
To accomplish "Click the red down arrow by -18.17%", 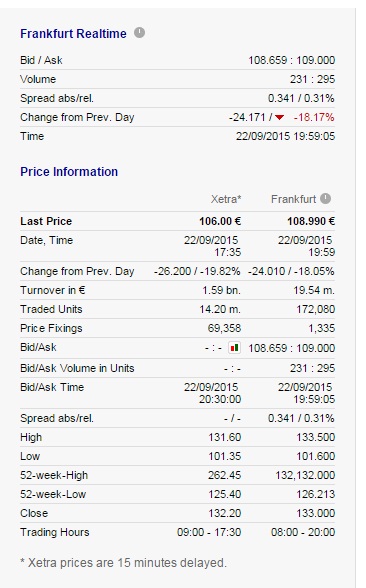I will point(279,117).
